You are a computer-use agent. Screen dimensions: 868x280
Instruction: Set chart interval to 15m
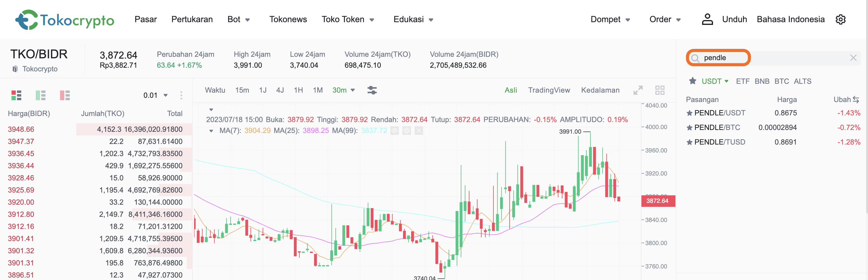click(242, 90)
